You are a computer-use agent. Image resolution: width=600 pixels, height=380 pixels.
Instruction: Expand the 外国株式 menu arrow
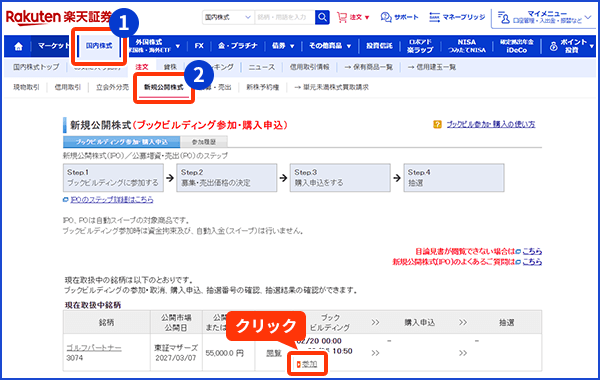click(178, 46)
